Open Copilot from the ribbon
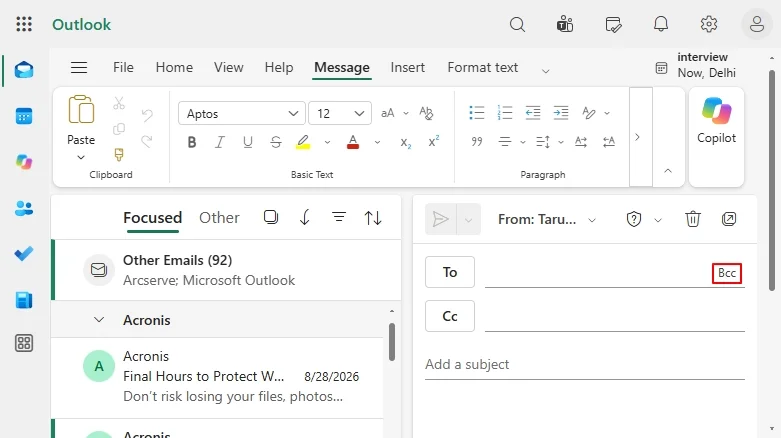This screenshot has width=781, height=438. point(716,121)
